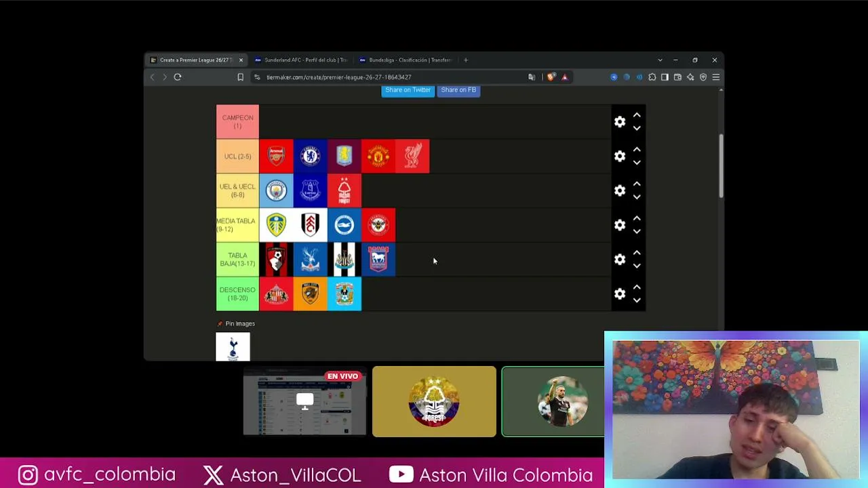The width and height of the screenshot is (868, 488).
Task: Select the Bournemouth crest in TABLA BAJA
Action: 276,260
